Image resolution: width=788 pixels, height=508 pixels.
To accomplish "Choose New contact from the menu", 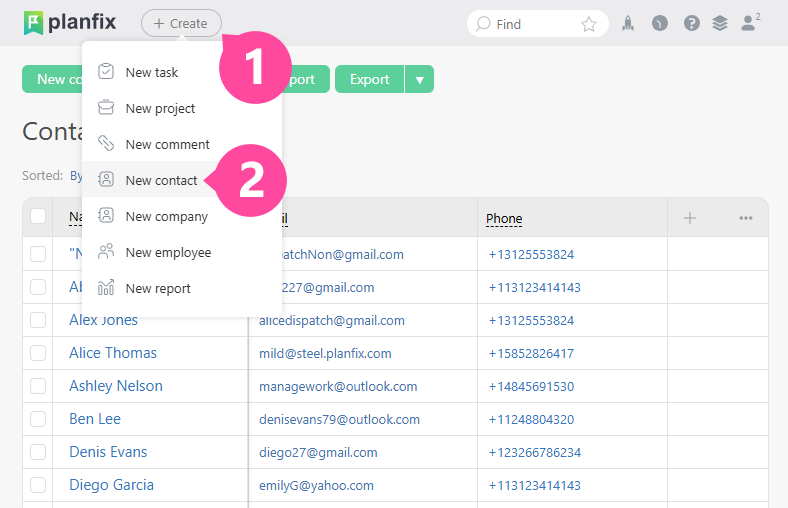I will (x=161, y=181).
